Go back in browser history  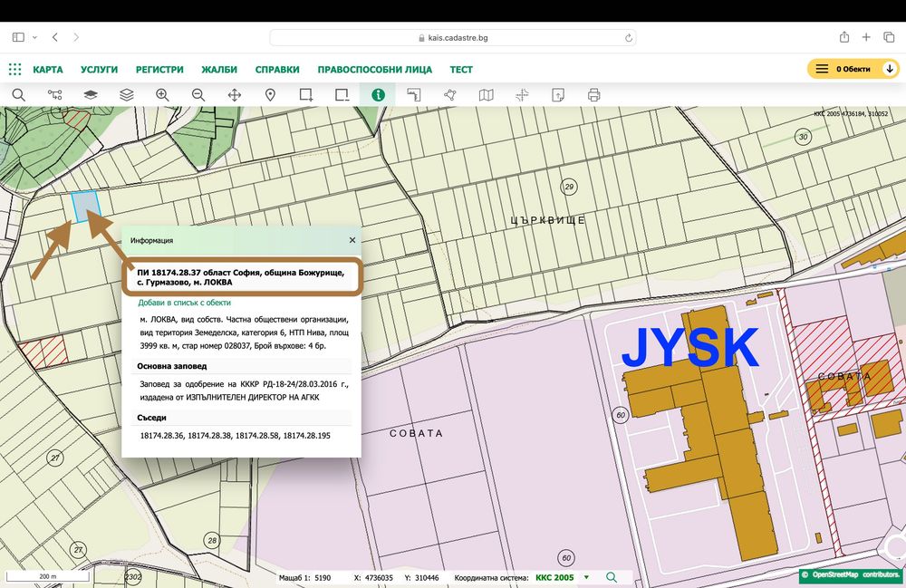(55, 37)
